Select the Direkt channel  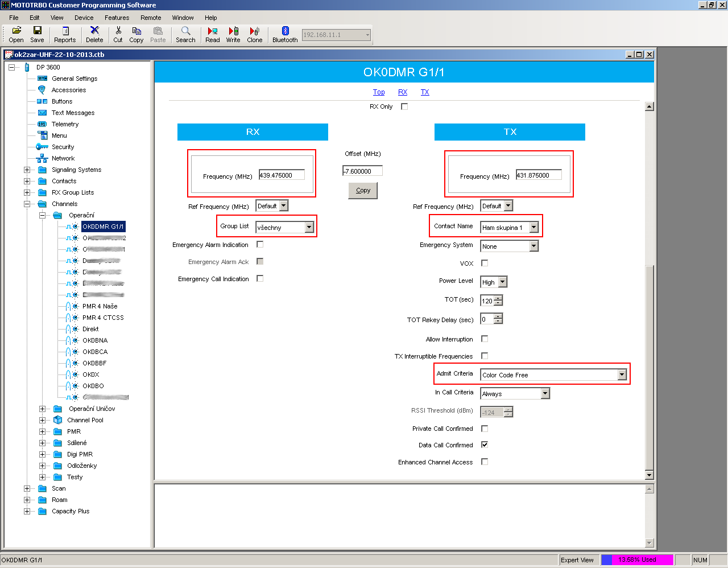click(90, 329)
